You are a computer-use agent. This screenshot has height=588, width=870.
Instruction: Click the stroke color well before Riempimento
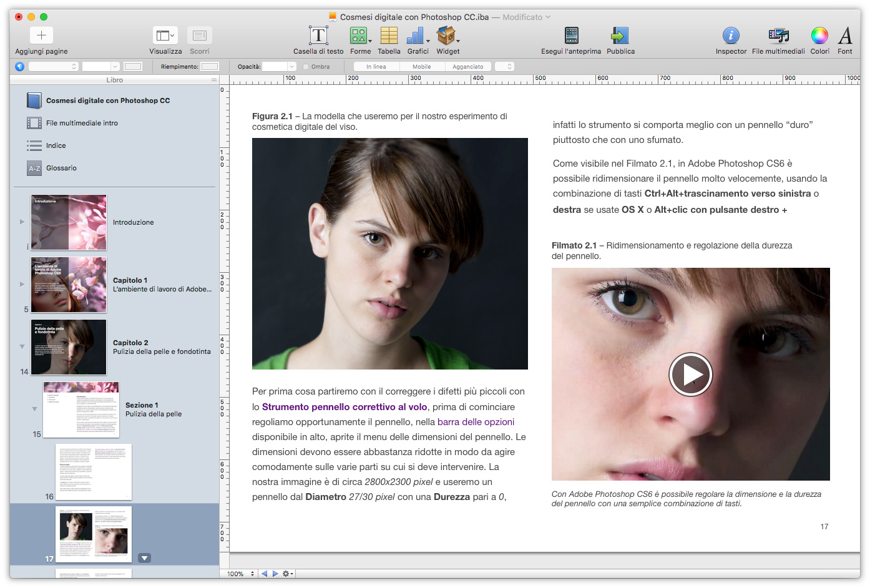click(x=133, y=66)
